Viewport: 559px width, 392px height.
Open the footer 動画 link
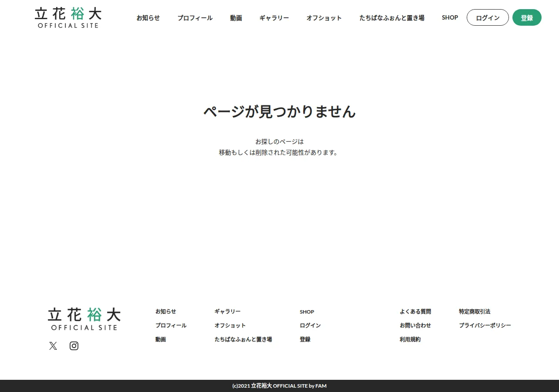161,339
